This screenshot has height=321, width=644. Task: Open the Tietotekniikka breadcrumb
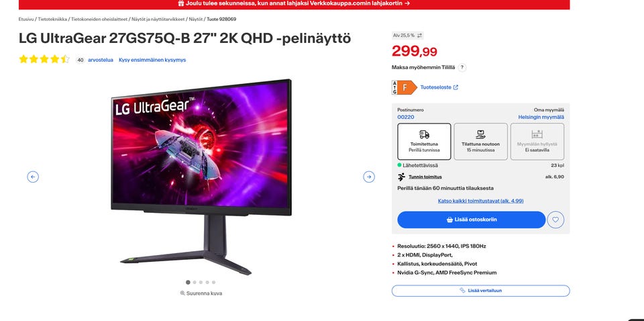point(52,19)
